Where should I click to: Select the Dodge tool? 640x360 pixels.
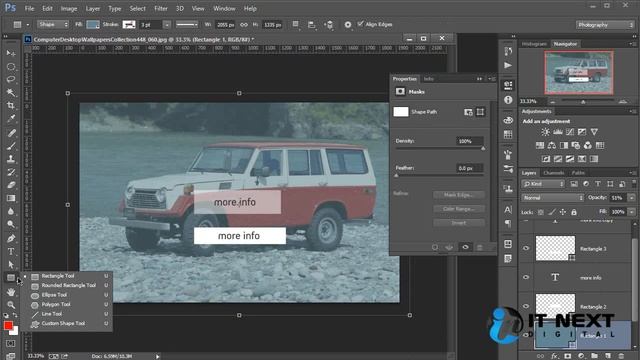[x=11, y=224]
